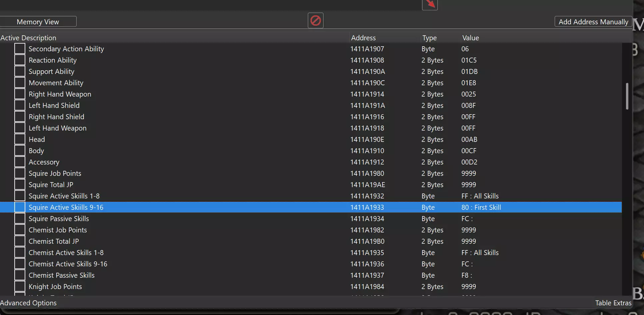Click the address list vertical scrollbar
644x315 pixels.
(x=627, y=96)
